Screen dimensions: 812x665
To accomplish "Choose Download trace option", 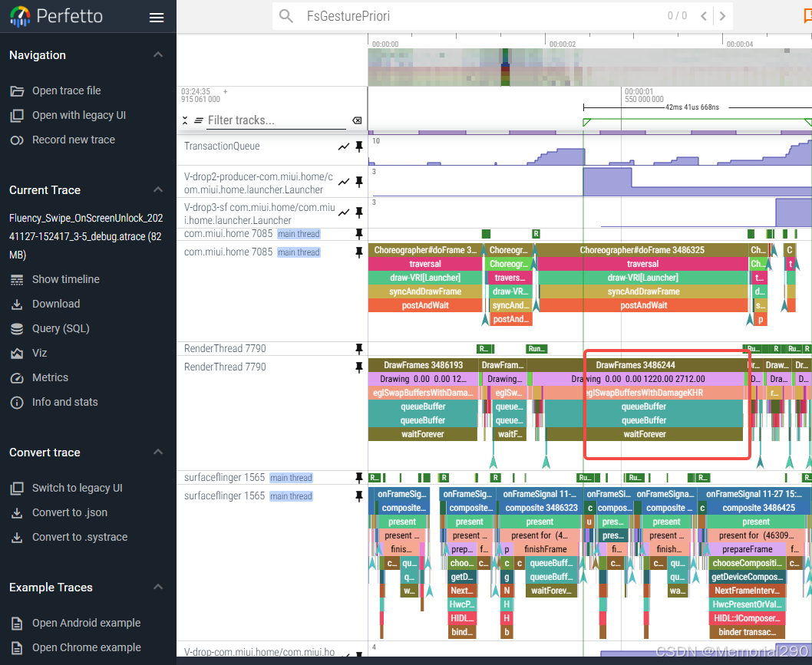I will tap(56, 304).
